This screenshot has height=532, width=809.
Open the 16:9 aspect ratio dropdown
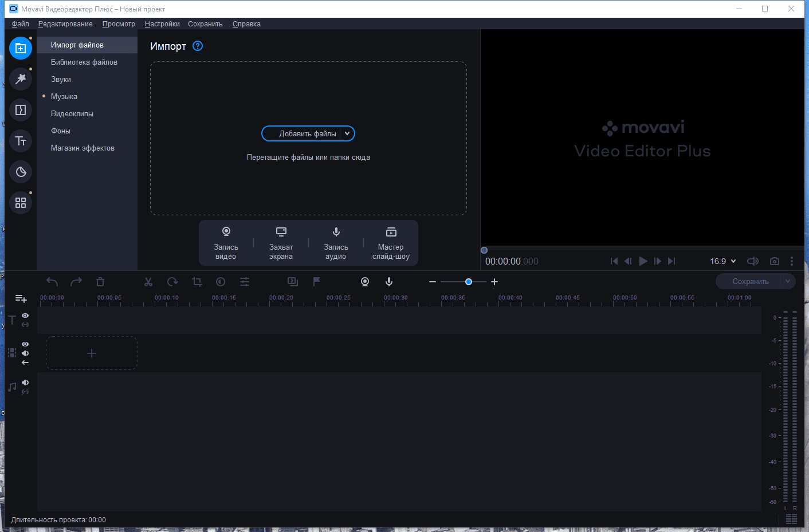tap(723, 261)
